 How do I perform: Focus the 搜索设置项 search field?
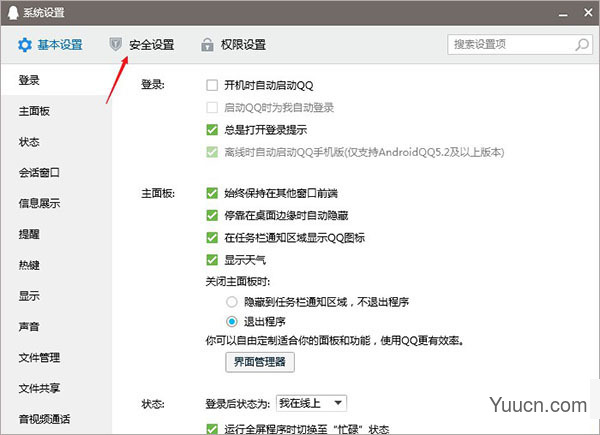(x=520, y=45)
